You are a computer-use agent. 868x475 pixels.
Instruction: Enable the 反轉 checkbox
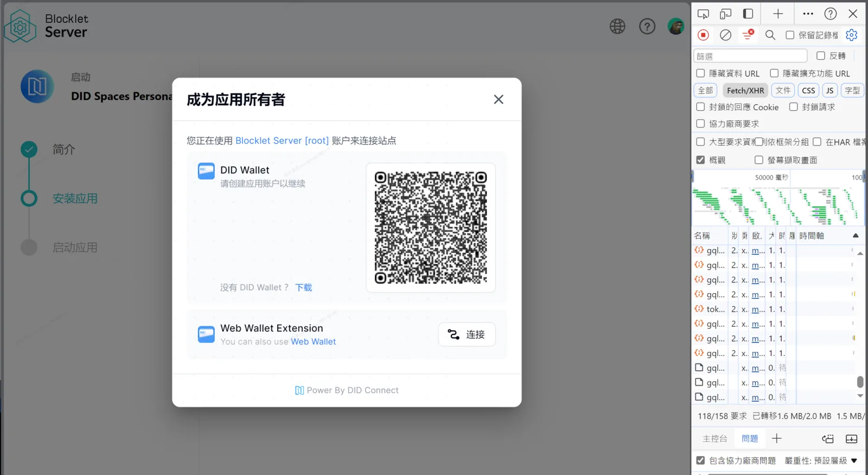point(821,56)
